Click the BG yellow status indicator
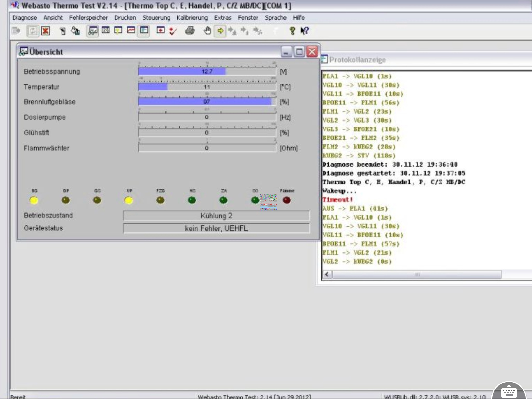 point(34,200)
